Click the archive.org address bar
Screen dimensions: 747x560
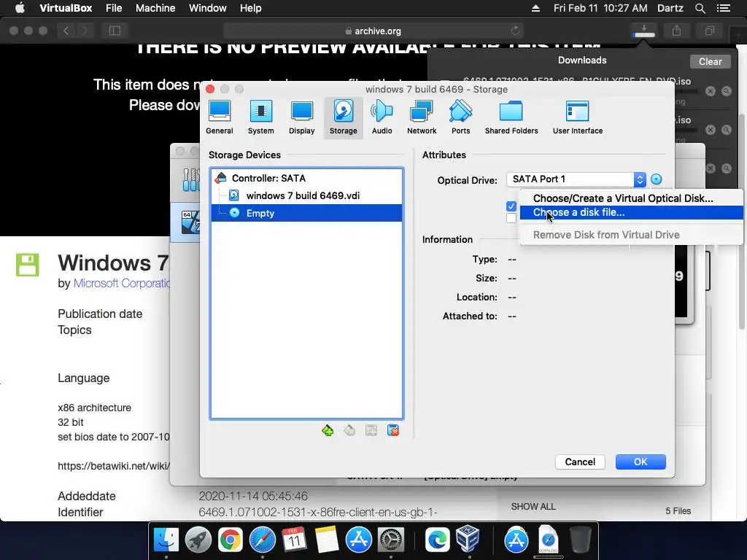373,31
